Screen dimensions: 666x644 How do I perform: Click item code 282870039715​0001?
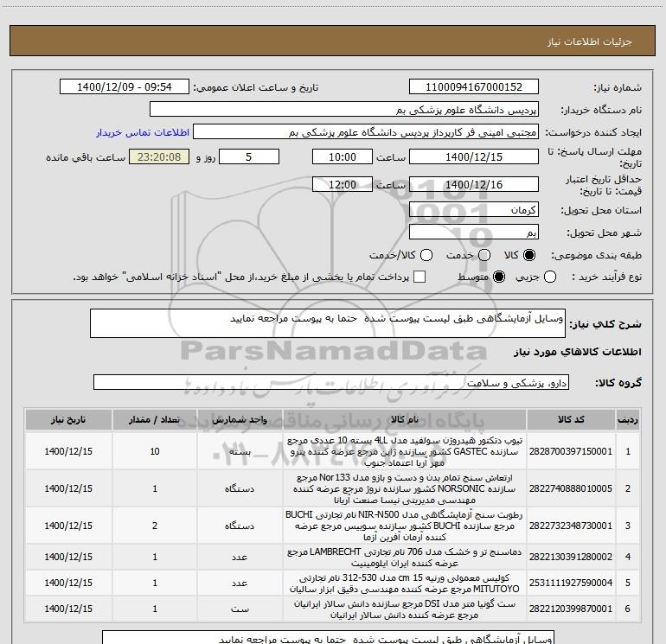click(571, 451)
